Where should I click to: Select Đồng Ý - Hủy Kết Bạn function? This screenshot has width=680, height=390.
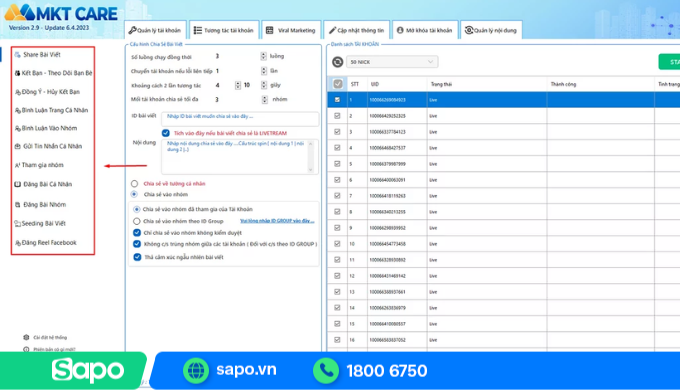[47, 92]
